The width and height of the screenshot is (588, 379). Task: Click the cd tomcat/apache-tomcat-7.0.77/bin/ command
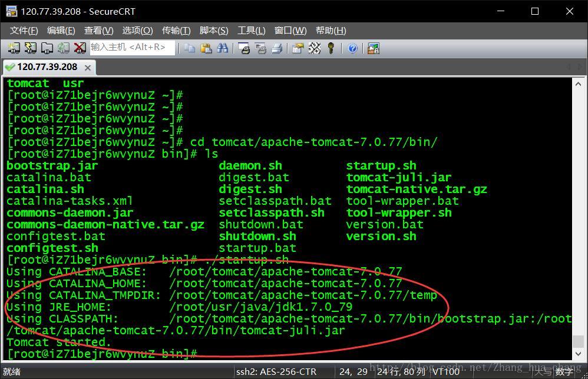(313, 142)
